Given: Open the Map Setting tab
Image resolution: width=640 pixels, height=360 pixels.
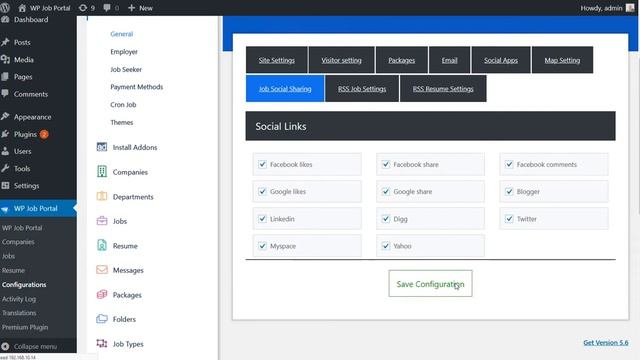Looking at the screenshot, I should [x=562, y=60].
